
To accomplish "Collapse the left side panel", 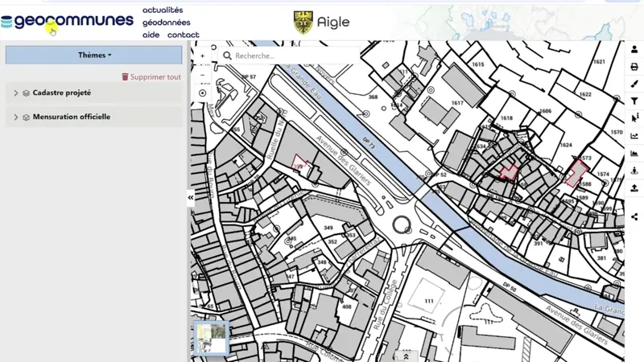I will pyautogui.click(x=191, y=198).
